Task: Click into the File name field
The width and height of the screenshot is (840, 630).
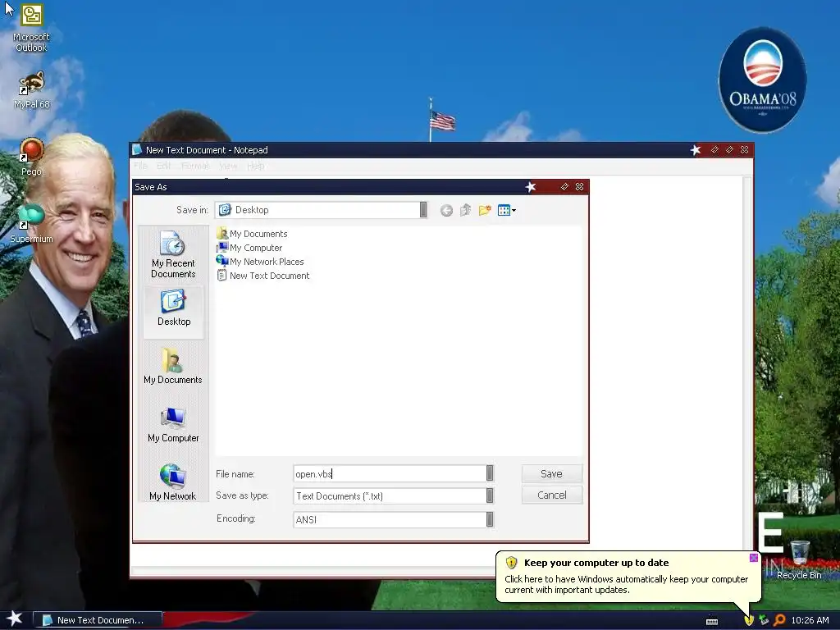Action: tap(390, 473)
